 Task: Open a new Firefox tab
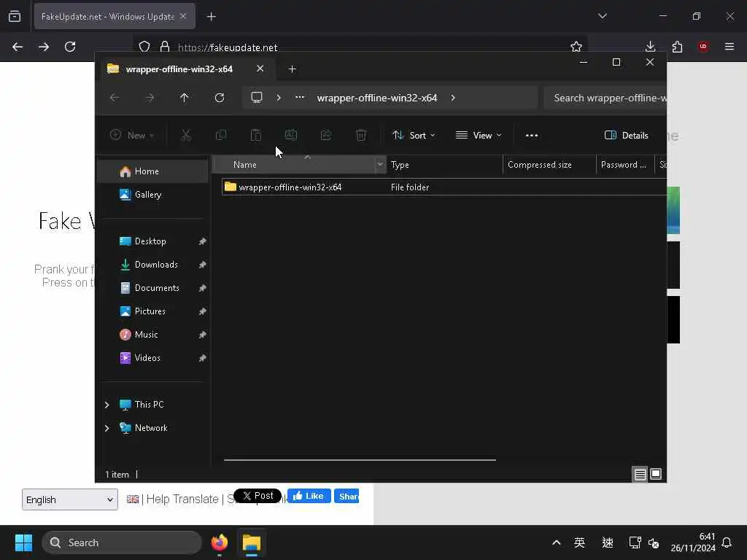212,16
